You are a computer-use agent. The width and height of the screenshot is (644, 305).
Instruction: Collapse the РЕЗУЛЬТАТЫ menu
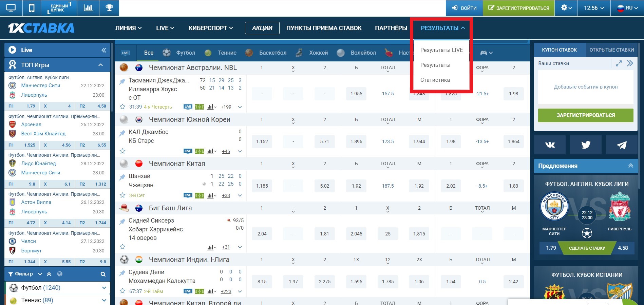point(442,28)
